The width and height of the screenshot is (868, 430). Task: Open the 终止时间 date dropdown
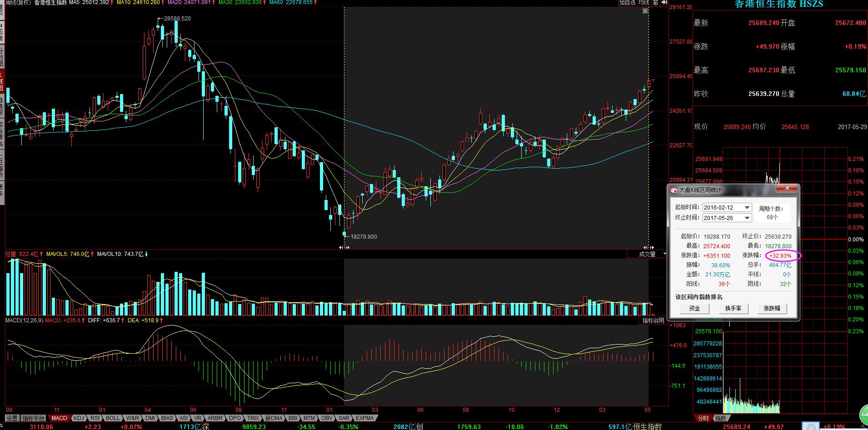[x=747, y=218]
